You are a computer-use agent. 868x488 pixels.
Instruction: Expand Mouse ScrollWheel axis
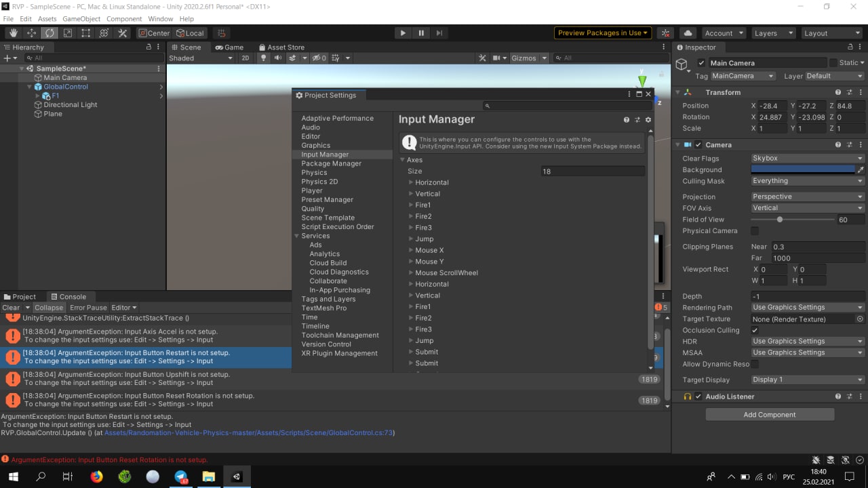tap(411, 272)
